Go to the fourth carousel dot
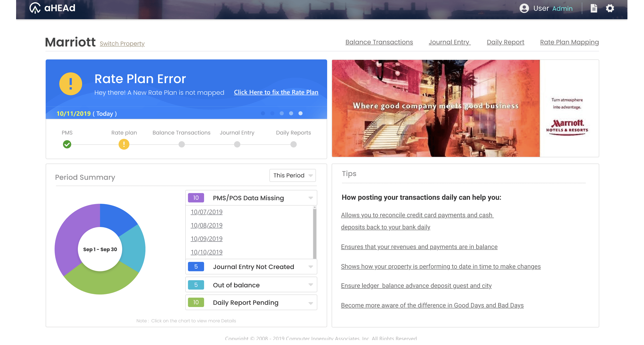This screenshot has height=345, width=644. (x=291, y=113)
